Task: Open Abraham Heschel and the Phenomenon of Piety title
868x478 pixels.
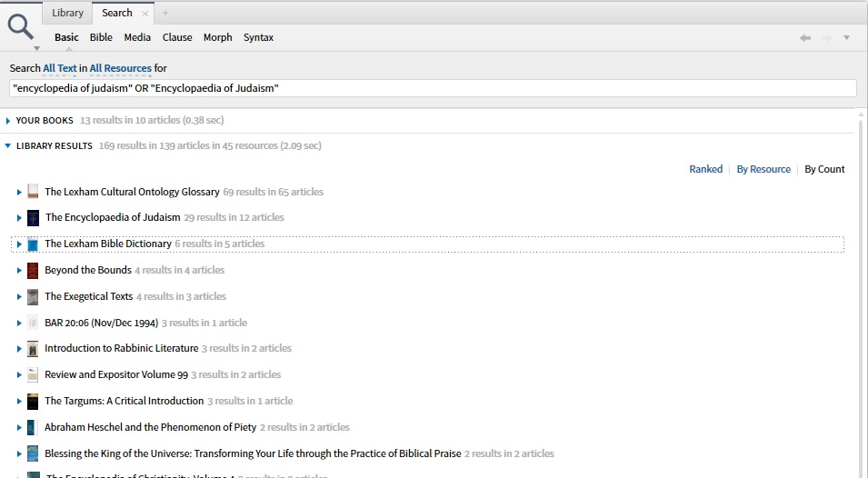Action: tap(151, 427)
